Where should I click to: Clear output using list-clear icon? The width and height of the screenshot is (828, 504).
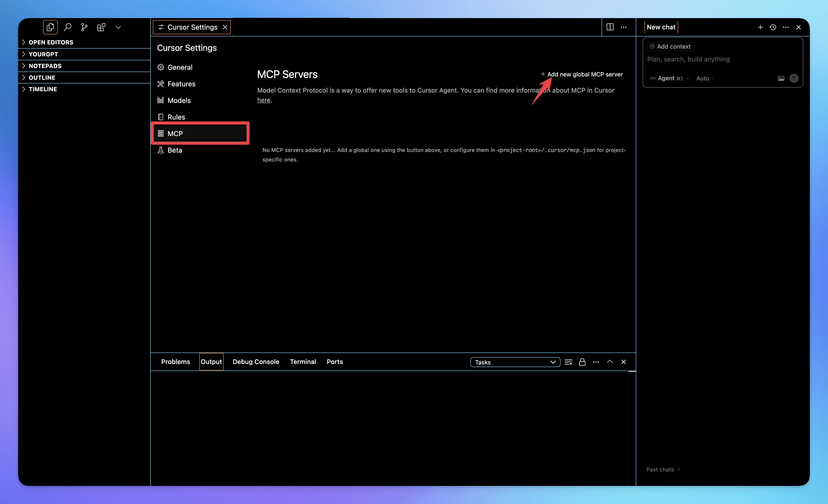pos(568,362)
